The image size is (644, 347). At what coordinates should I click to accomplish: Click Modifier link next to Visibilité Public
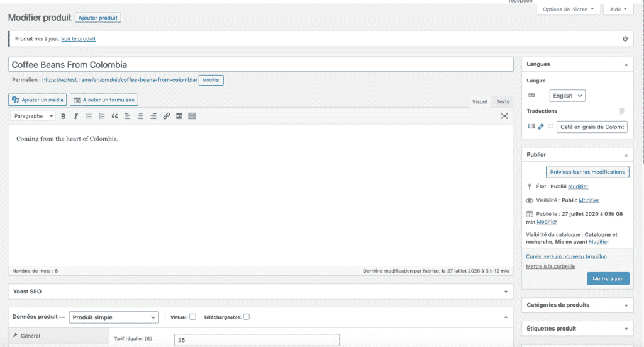click(589, 200)
